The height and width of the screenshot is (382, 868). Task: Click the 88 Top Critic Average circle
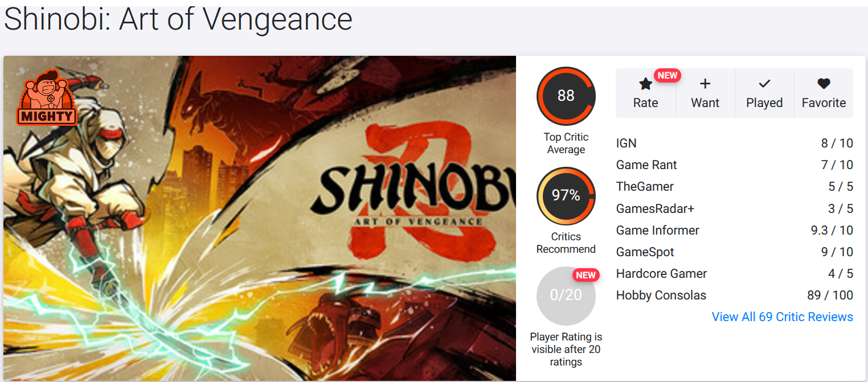(566, 96)
